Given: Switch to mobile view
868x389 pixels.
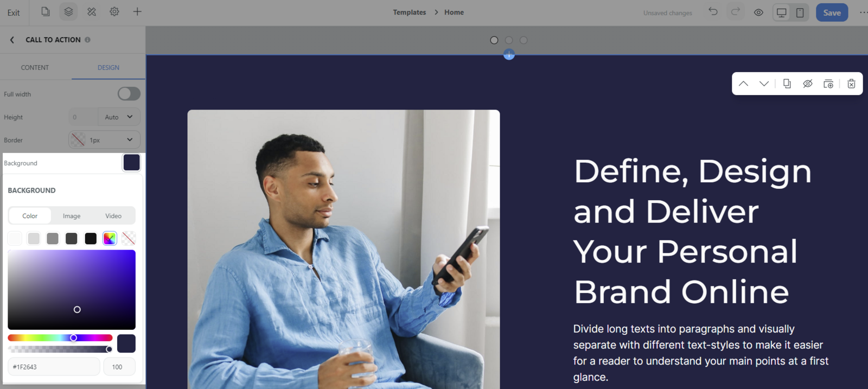Looking at the screenshot, I should click(800, 12).
